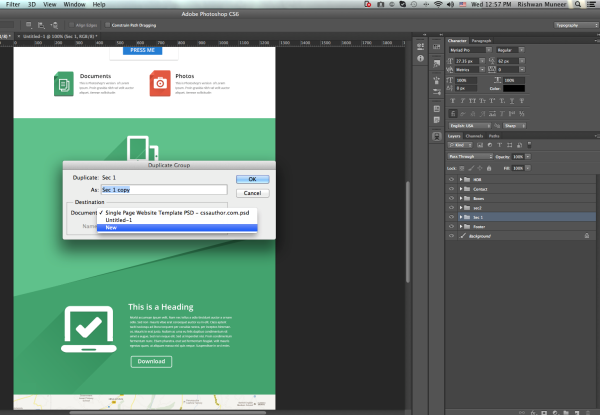
Task: Open the layer Opacity slider arrow
Action: click(528, 156)
